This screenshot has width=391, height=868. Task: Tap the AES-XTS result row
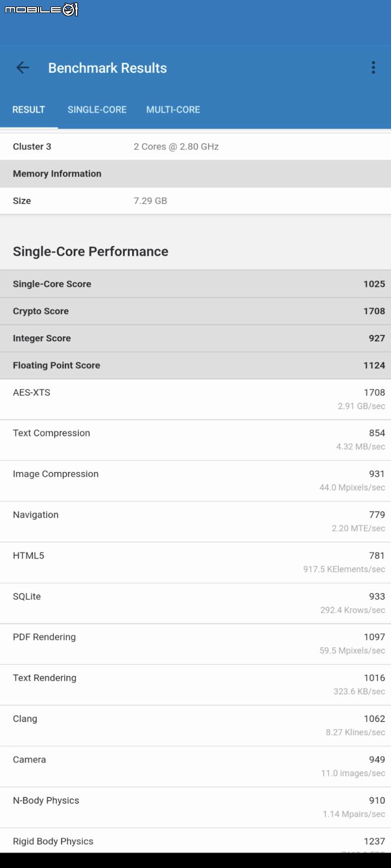195,399
